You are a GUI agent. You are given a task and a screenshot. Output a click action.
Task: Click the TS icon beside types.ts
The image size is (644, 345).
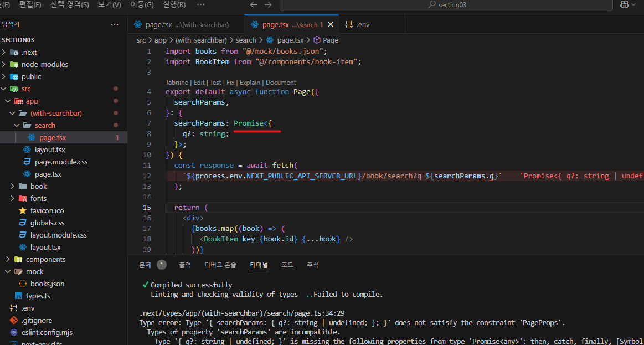click(x=18, y=296)
